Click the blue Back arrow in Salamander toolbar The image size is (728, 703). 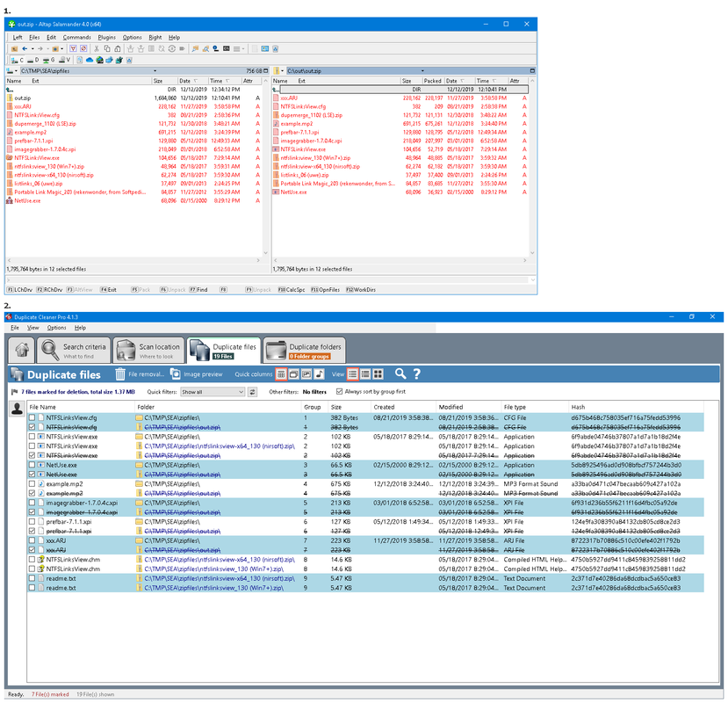pos(25,49)
